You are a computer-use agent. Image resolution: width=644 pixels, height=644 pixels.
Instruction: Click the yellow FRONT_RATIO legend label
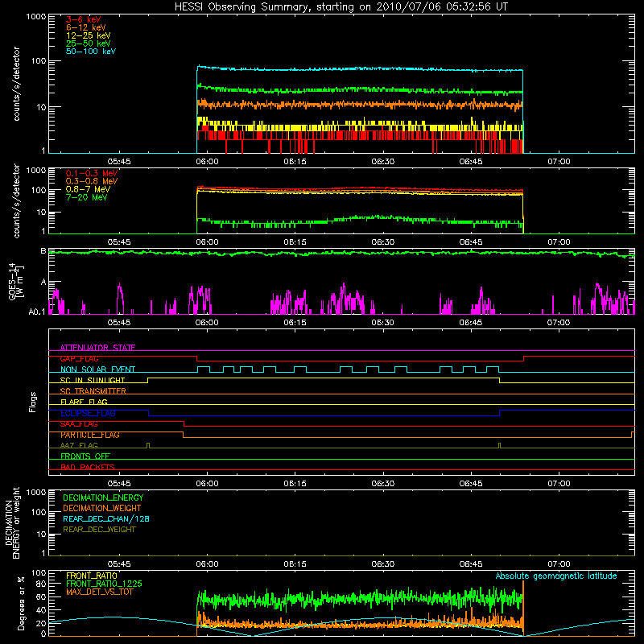pos(92,576)
